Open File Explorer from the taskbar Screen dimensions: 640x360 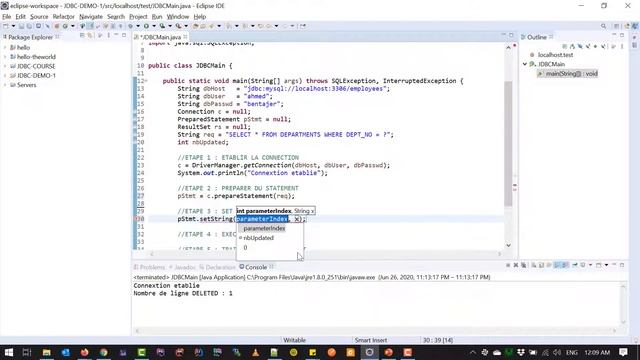(47, 352)
